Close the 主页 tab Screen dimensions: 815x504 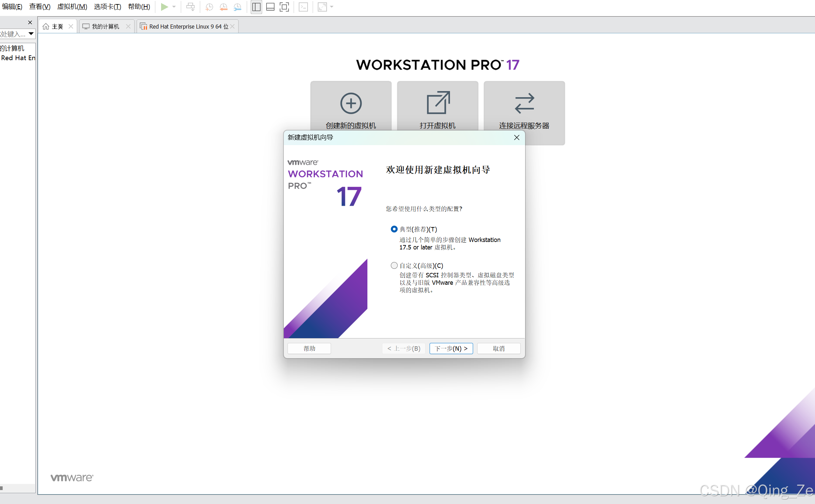point(71,26)
